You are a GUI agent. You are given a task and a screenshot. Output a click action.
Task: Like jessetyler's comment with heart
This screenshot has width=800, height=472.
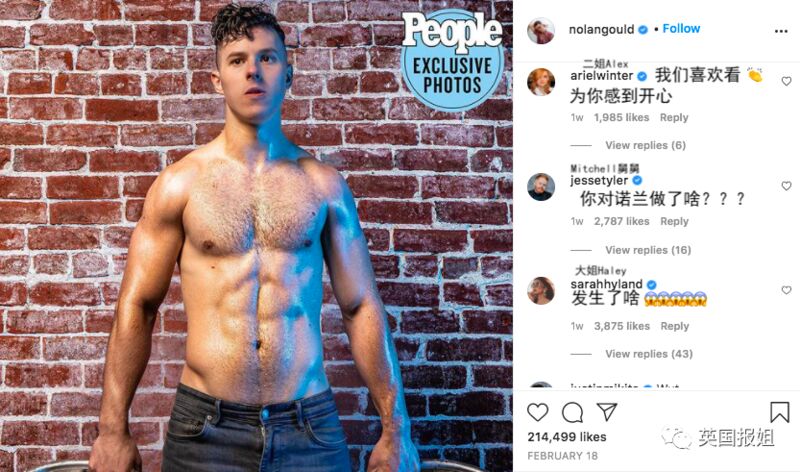pyautogui.click(x=786, y=186)
